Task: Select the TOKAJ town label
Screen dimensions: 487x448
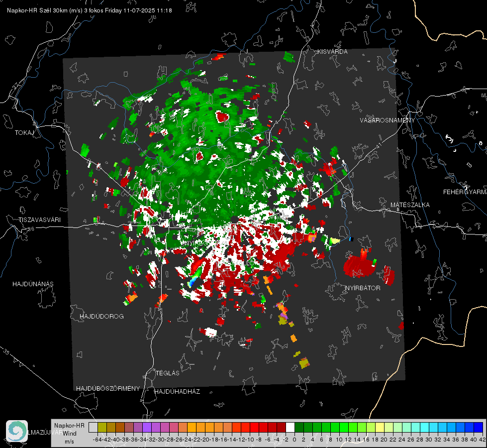Action: [24, 133]
